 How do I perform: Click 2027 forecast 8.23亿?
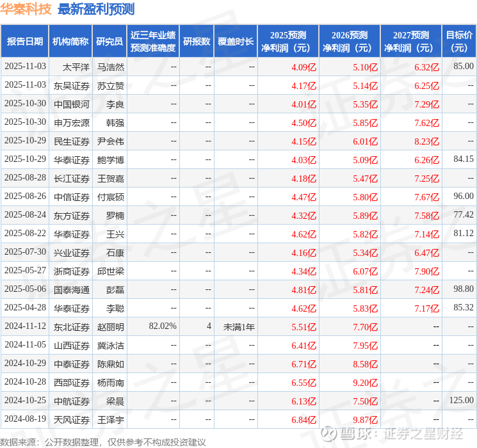point(426,141)
